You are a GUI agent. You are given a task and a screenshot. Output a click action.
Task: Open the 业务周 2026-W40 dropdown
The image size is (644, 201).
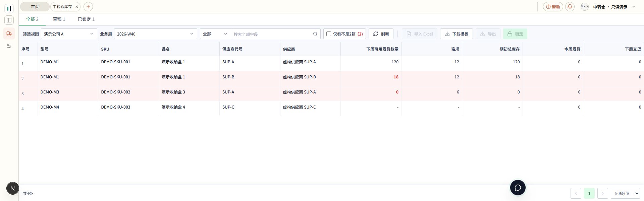coord(155,34)
